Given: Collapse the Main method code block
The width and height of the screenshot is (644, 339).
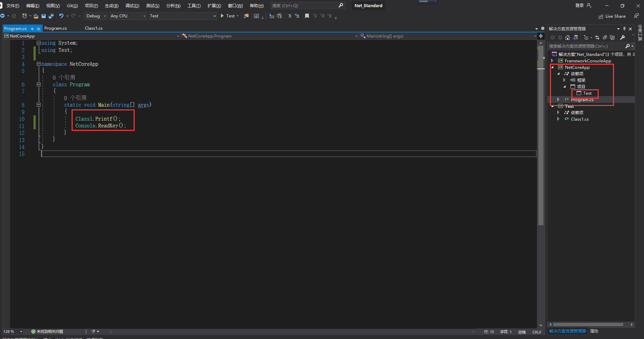Looking at the screenshot, I should click(39, 105).
